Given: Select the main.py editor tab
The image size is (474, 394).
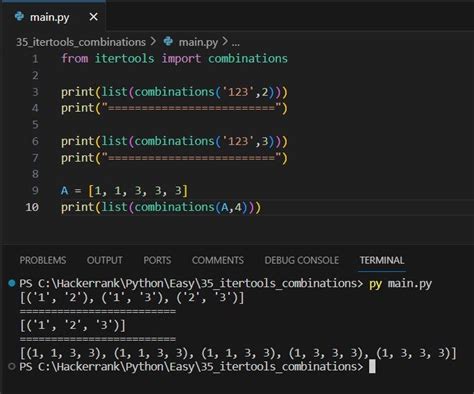Looking at the screenshot, I should (53, 16).
